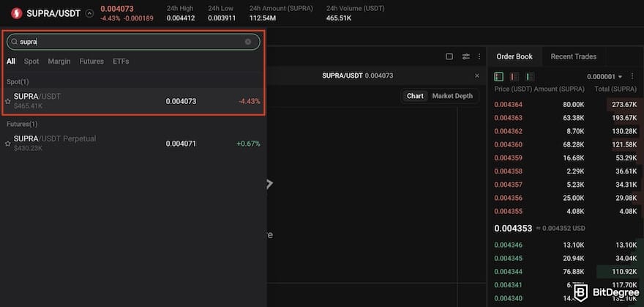The image size is (644, 307).
Task: Click the SUPRA coin logo icon
Action: [x=16, y=13]
